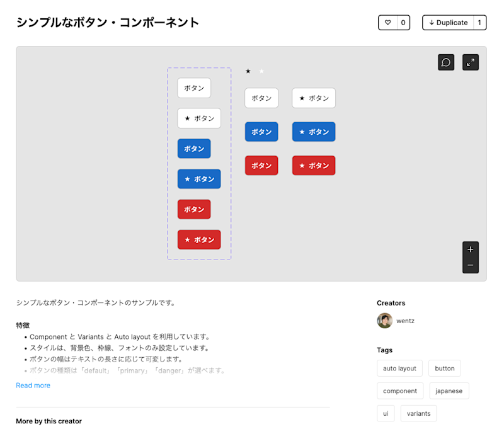Select red ボタン without star in dashed frame
Screen dimensions: 504x429
point(194,209)
